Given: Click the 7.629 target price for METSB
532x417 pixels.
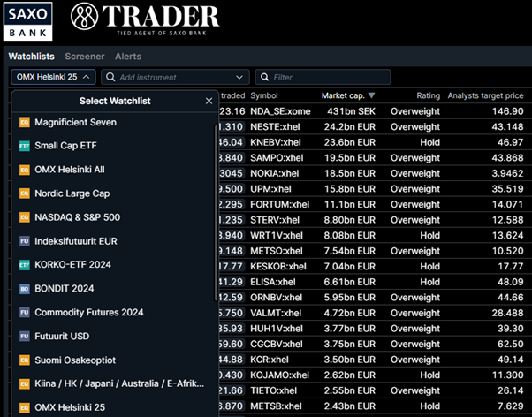Looking at the screenshot, I should pyautogui.click(x=511, y=406).
